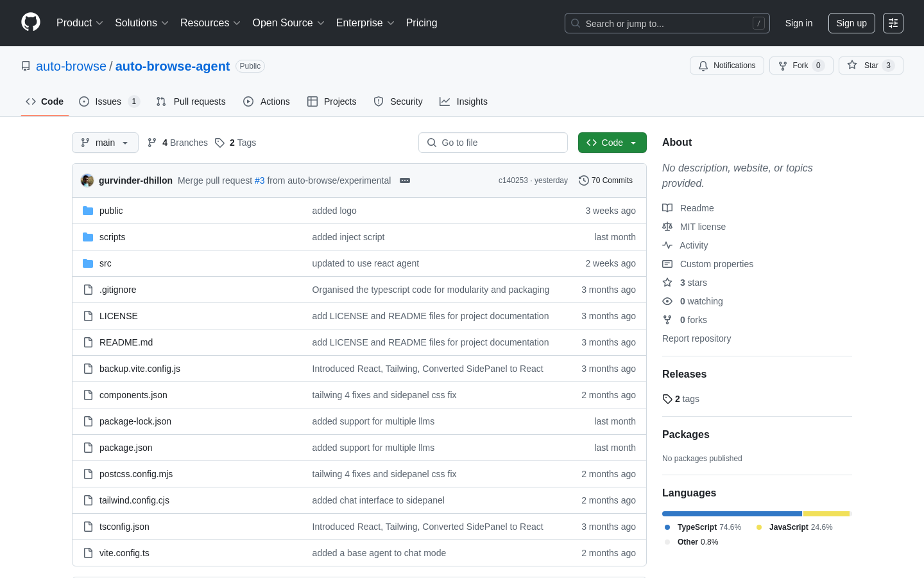Open the green Code dropdown
924x578 pixels.
pyautogui.click(x=612, y=143)
